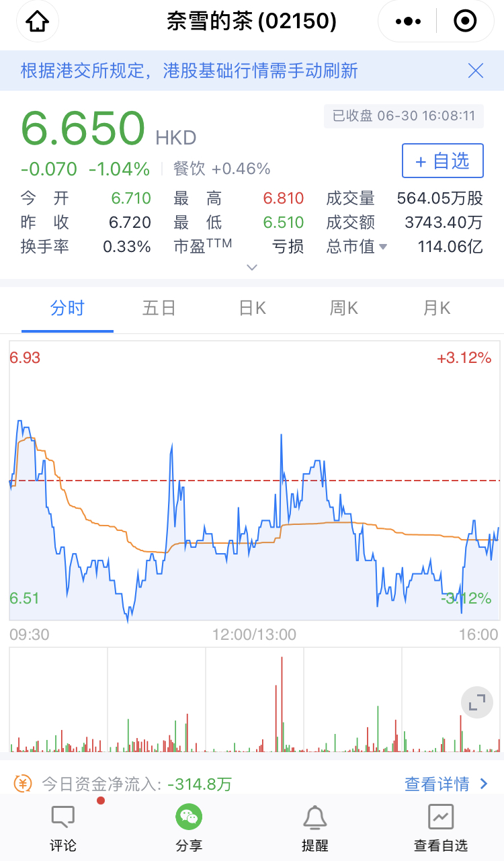
Task: Tap the +3.12% chart axis label
Action: 464,358
